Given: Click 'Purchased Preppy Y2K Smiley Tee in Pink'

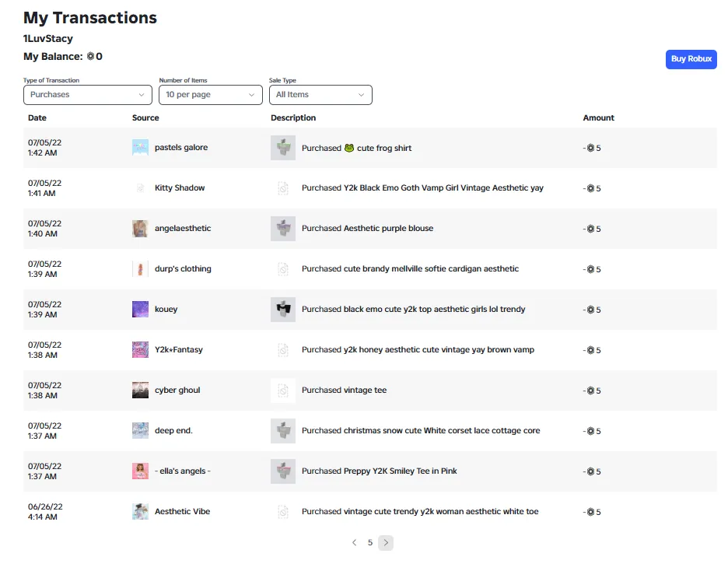Looking at the screenshot, I should point(380,471).
